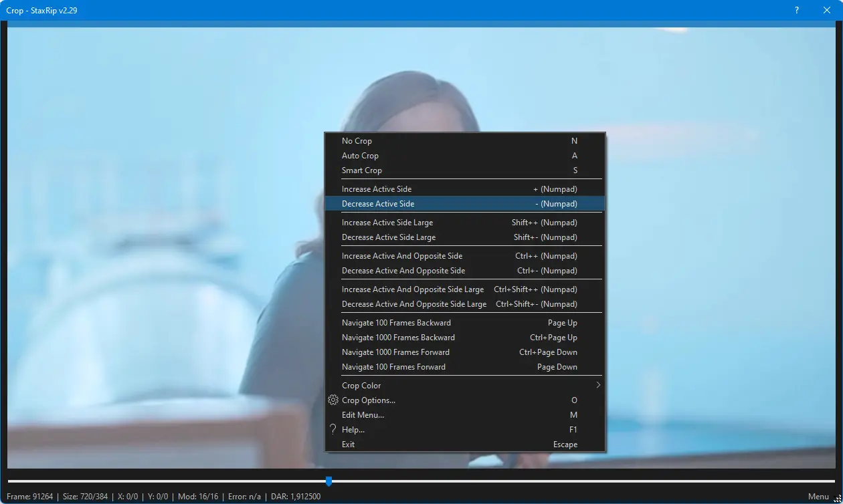Click the Size: 720/384 status text
The height and width of the screenshot is (504, 843).
click(86, 497)
